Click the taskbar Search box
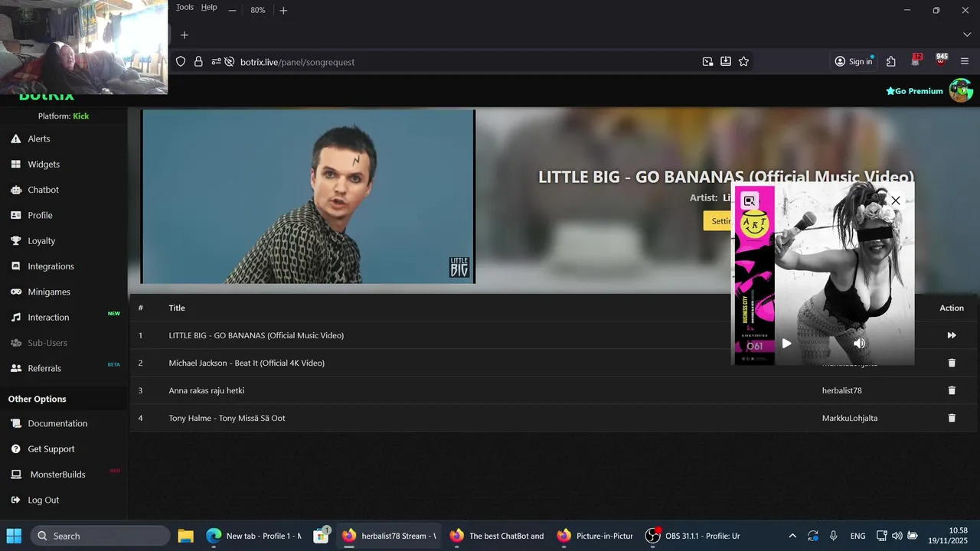This screenshot has width=980, height=551. click(100, 536)
